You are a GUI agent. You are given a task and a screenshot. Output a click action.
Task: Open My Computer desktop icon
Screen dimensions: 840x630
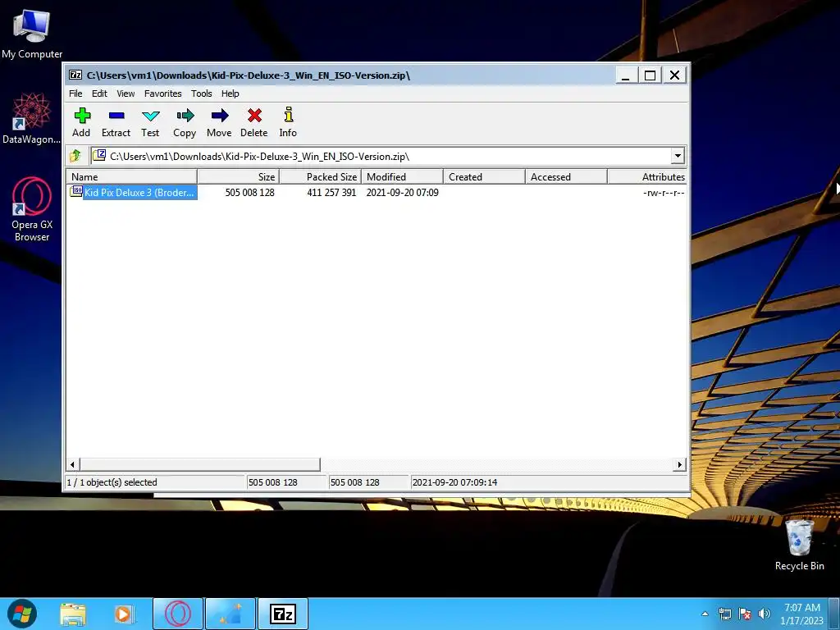(32, 34)
